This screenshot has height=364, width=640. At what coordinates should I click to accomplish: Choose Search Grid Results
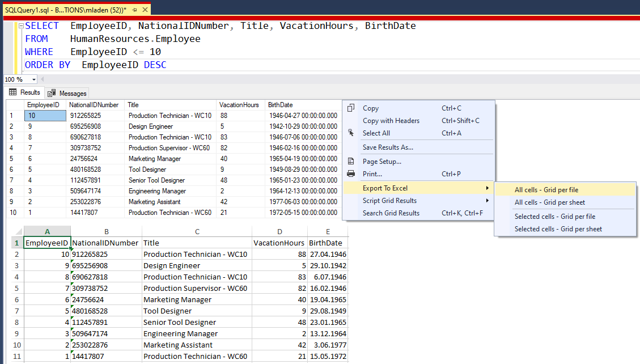tap(419, 213)
